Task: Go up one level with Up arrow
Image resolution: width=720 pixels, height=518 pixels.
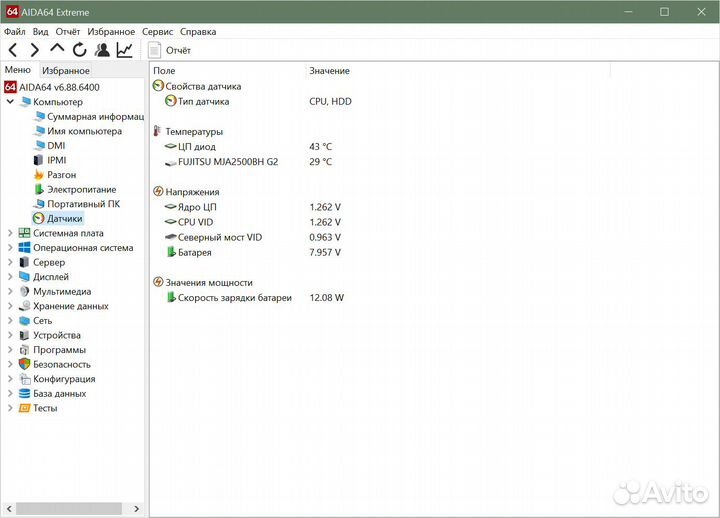Action: [x=57, y=49]
